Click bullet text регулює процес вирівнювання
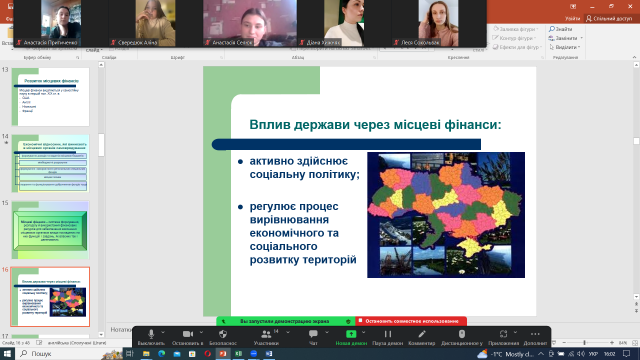 (x=303, y=233)
